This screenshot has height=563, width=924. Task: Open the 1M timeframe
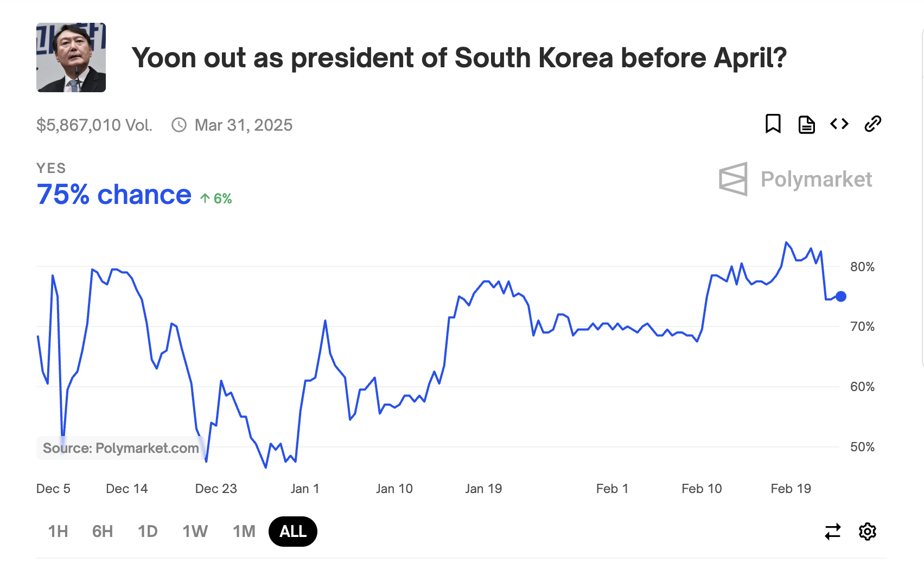click(244, 532)
